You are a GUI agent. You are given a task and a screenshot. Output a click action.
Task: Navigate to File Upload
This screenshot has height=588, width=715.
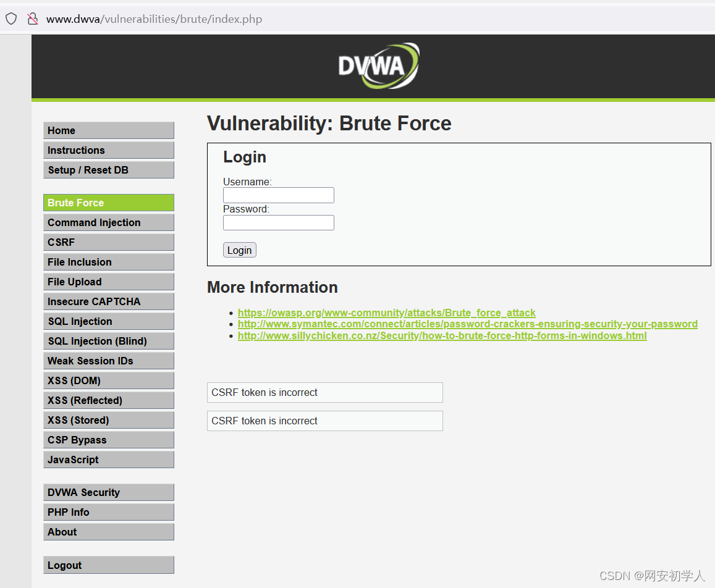(x=109, y=282)
